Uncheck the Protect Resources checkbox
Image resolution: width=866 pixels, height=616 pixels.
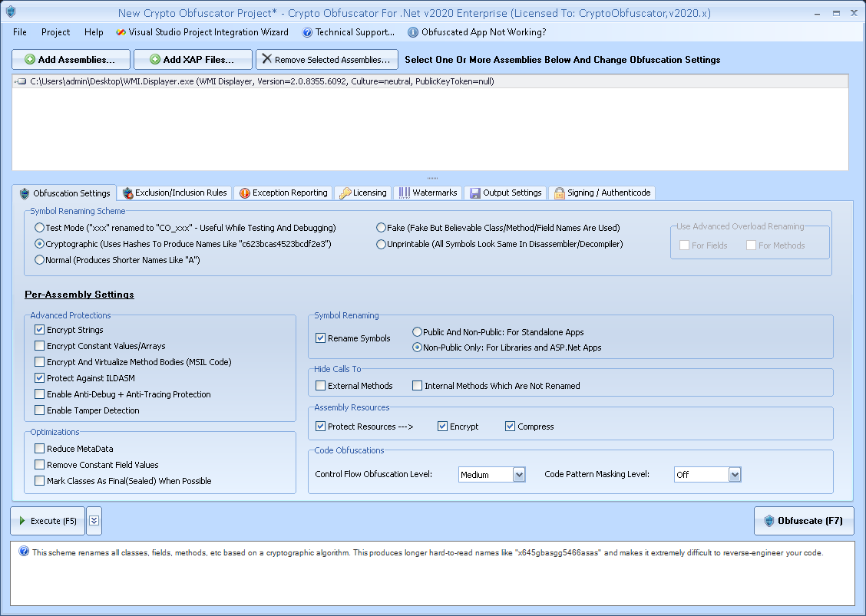320,427
